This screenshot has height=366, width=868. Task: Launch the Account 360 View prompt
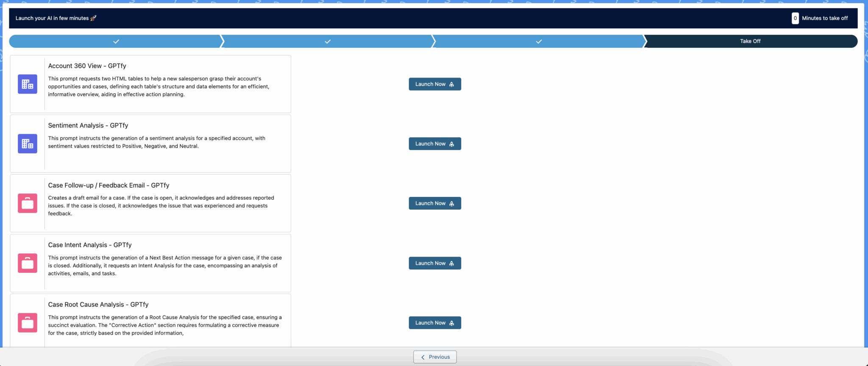[x=434, y=84]
